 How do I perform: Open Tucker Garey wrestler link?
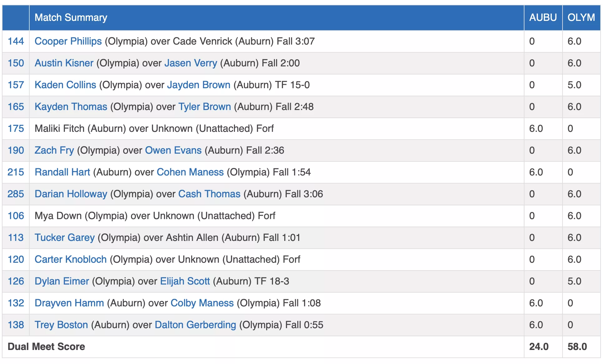coord(65,237)
